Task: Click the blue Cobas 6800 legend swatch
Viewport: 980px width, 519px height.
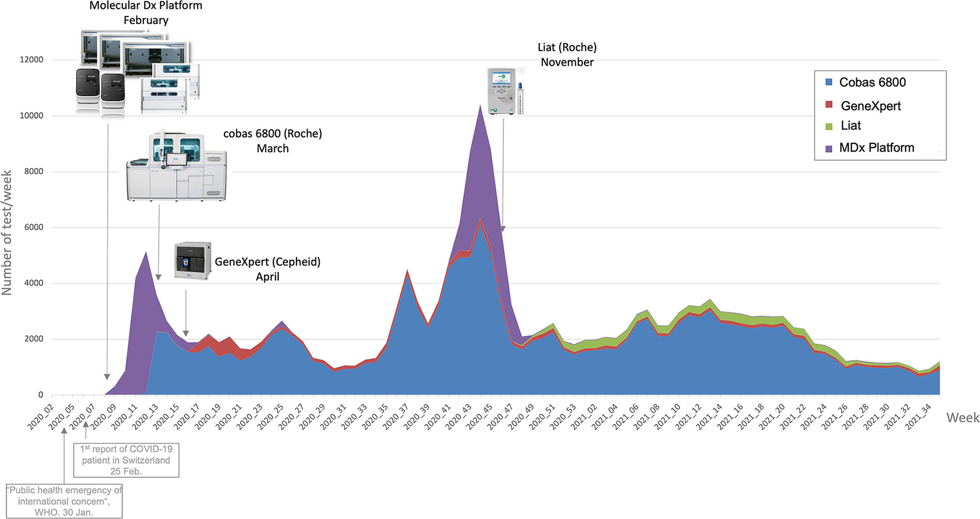Action: tap(828, 82)
